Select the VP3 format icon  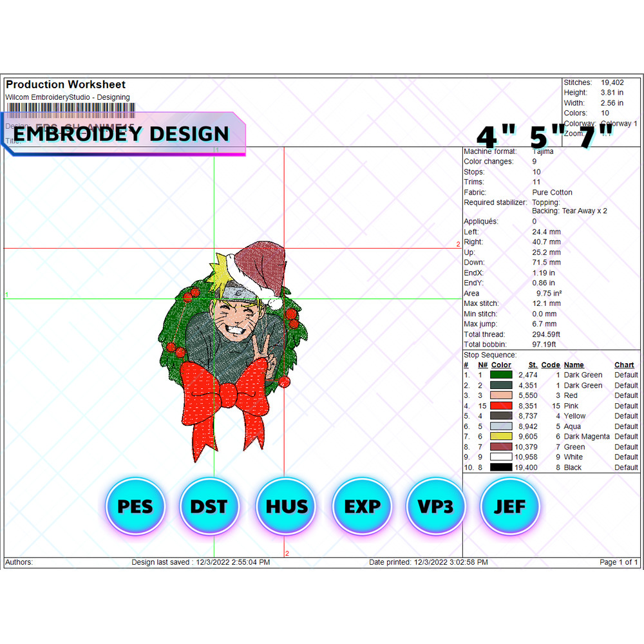(x=435, y=507)
